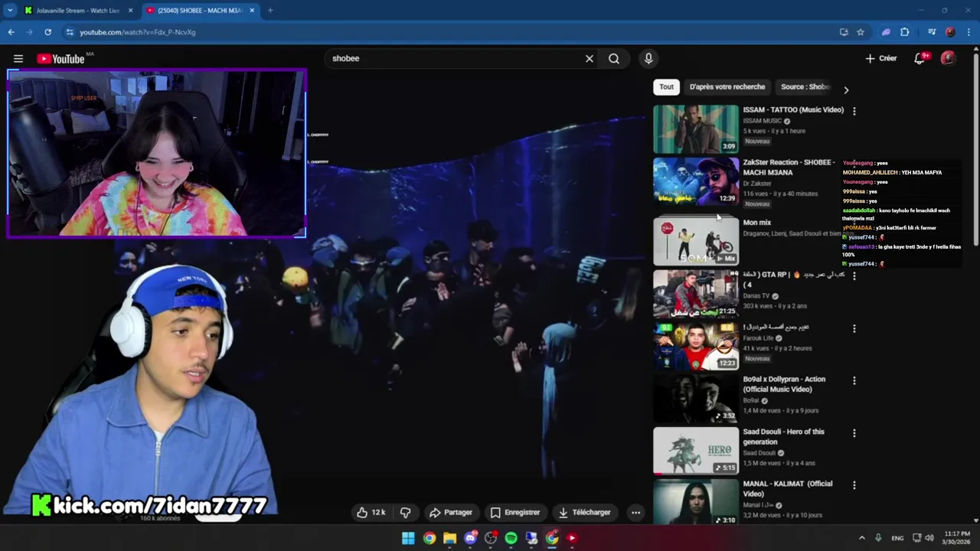This screenshot has width=980, height=551.
Task: Bookmark this page with star icon
Action: (861, 32)
